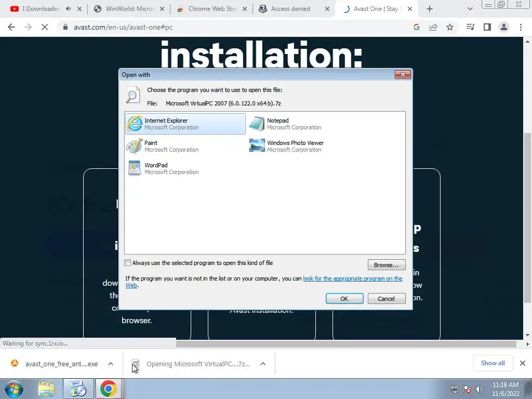View site information lock icon
Image resolution: width=532 pixels, height=399 pixels.
pos(65,27)
